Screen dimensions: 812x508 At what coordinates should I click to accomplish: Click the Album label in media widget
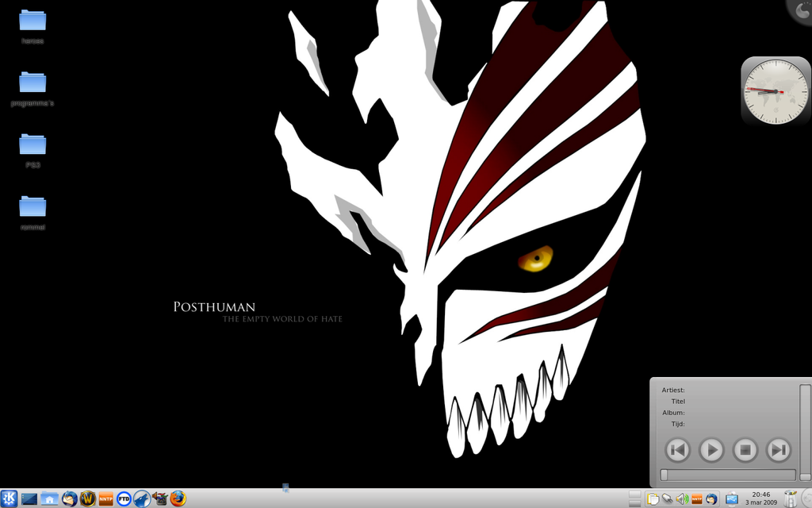(673, 413)
